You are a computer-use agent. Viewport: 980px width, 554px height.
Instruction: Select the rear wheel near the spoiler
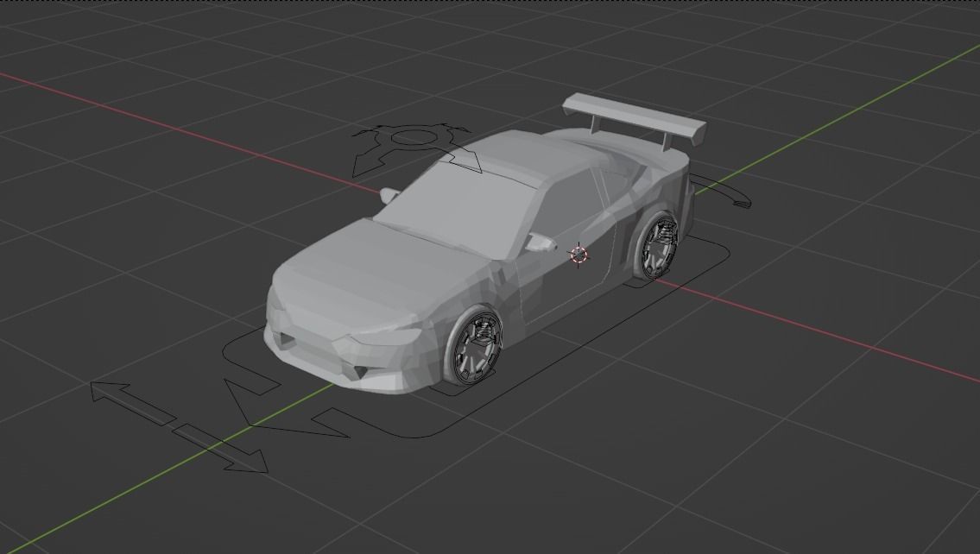pos(661,246)
